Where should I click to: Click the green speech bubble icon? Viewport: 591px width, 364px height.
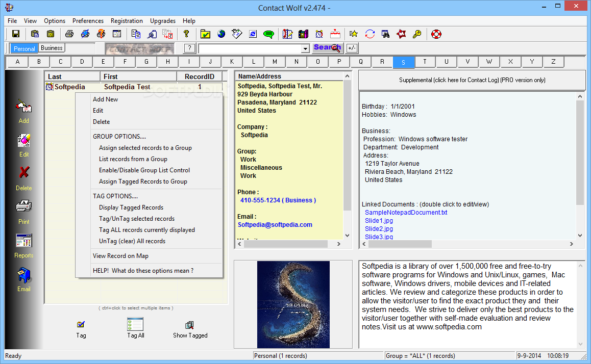click(269, 34)
